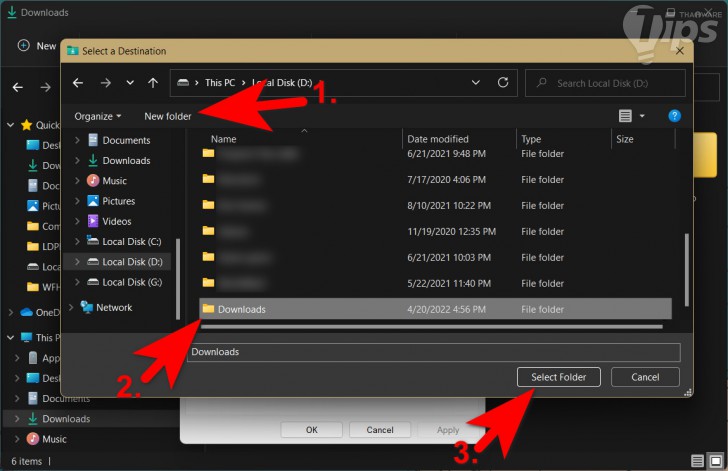Expand Pictures node in dialog tree
The image size is (728, 471).
tap(78, 201)
